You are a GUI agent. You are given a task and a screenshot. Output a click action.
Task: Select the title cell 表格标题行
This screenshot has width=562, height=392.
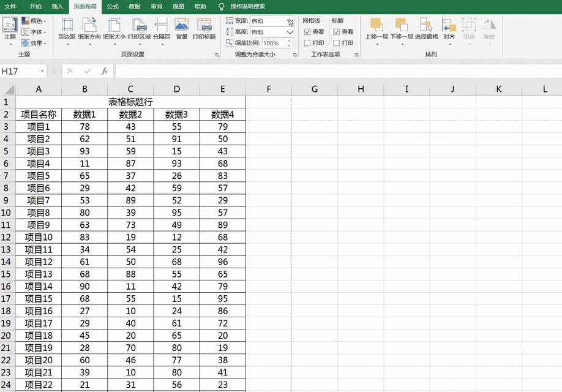click(130, 102)
